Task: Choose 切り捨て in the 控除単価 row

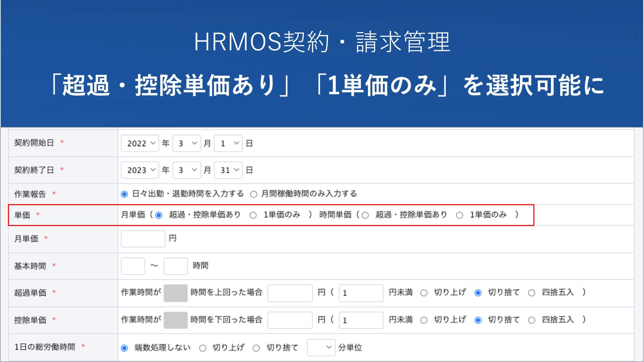Action: [478, 320]
